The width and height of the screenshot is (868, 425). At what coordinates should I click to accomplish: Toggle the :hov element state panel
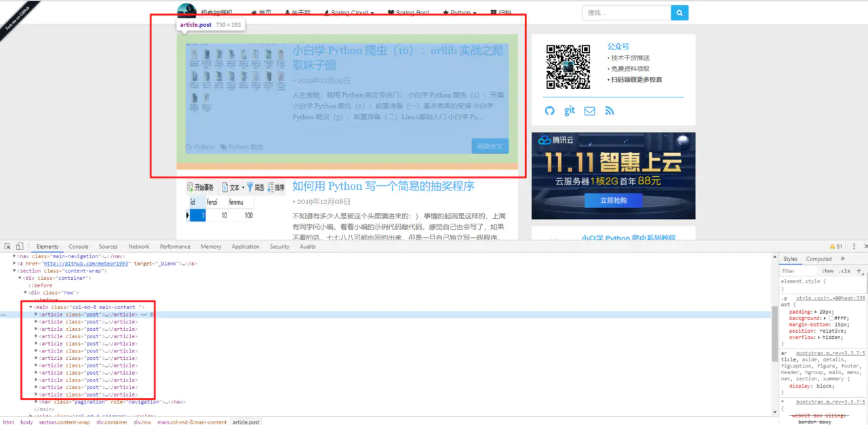click(828, 271)
